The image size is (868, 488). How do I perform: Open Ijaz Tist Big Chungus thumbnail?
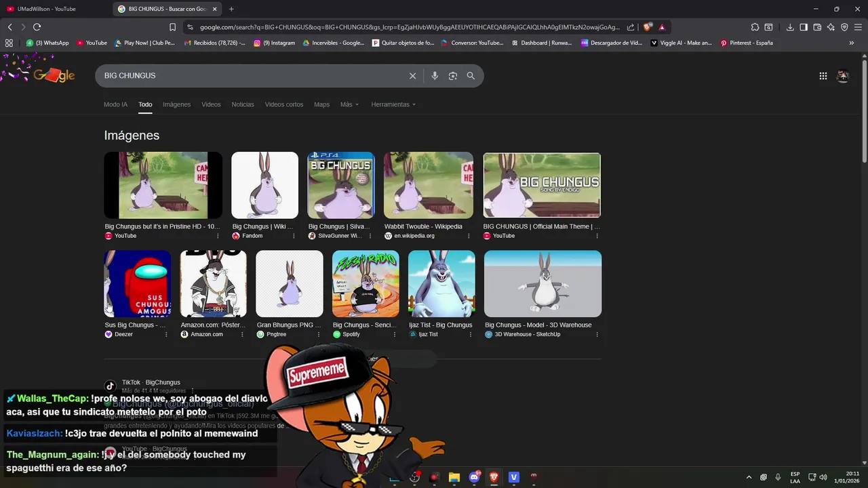(x=441, y=283)
